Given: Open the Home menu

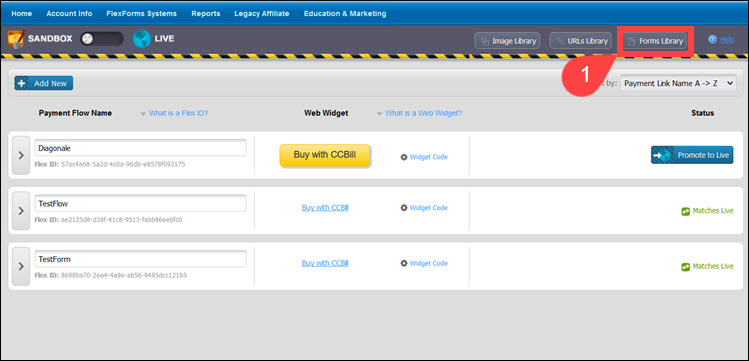Looking at the screenshot, I should pyautogui.click(x=21, y=13).
